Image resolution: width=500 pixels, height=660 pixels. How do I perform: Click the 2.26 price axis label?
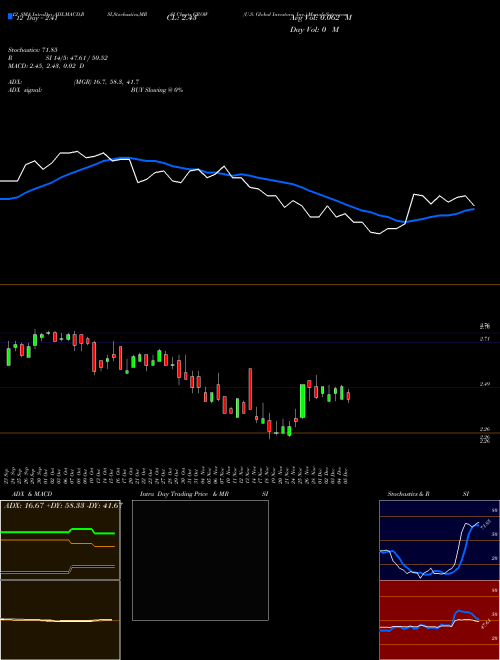485,429
